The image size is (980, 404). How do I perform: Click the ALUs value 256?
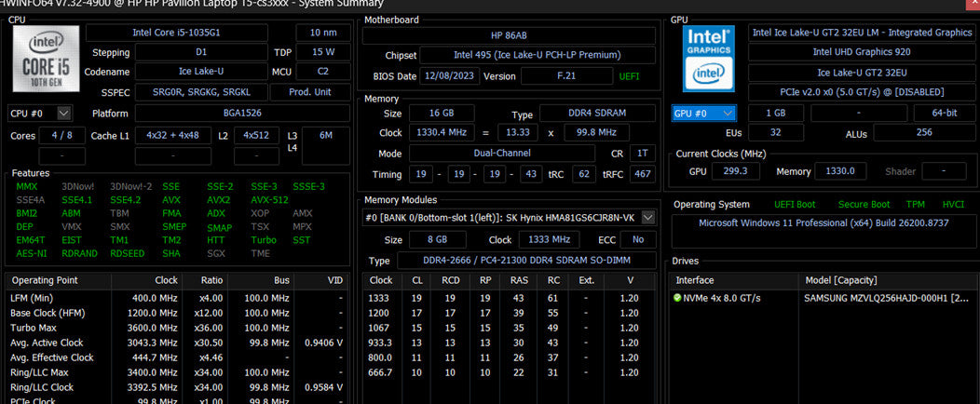(x=923, y=132)
